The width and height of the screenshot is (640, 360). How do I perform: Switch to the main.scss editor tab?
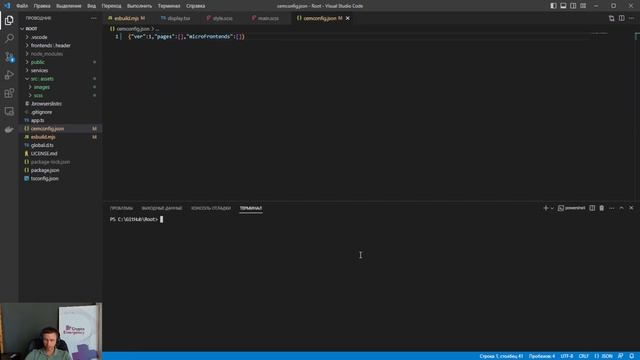pyautogui.click(x=268, y=18)
